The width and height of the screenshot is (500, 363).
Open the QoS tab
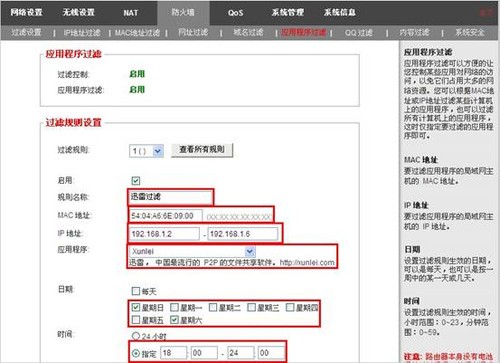pos(235,13)
